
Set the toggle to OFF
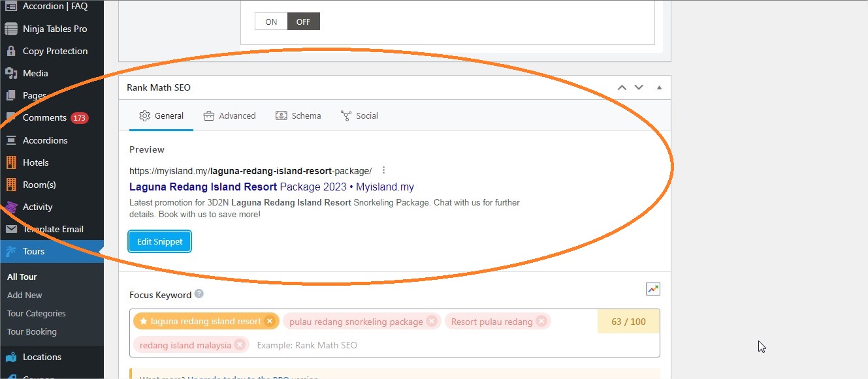click(303, 22)
